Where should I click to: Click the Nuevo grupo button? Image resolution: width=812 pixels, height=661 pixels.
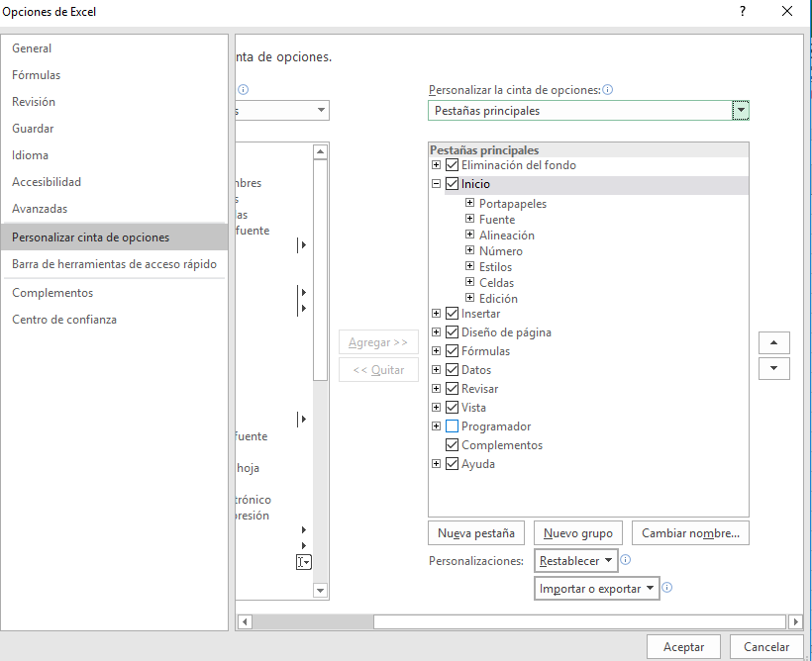click(578, 533)
